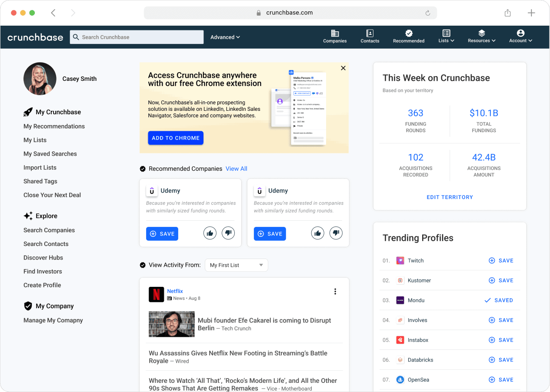Click the Netflix logo icon

click(156, 294)
